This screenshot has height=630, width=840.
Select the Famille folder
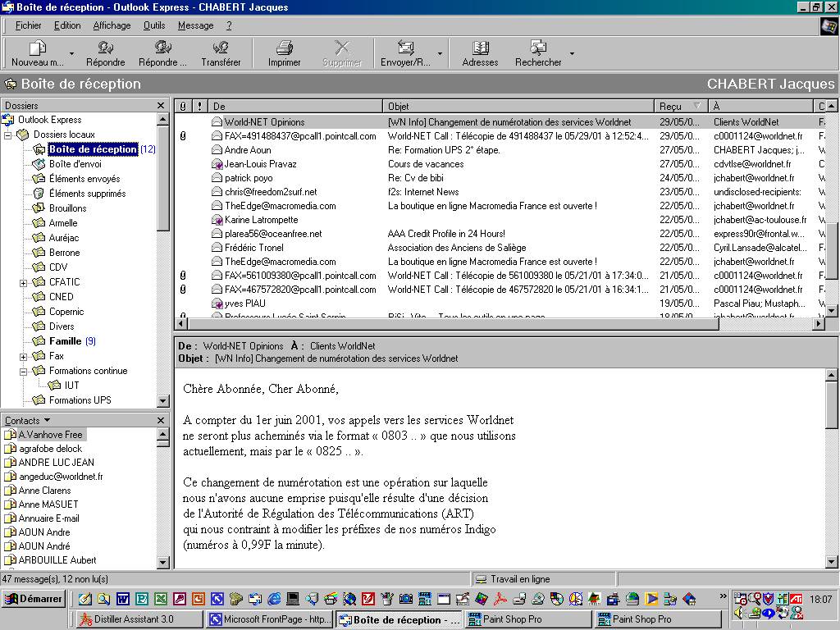[x=65, y=340]
